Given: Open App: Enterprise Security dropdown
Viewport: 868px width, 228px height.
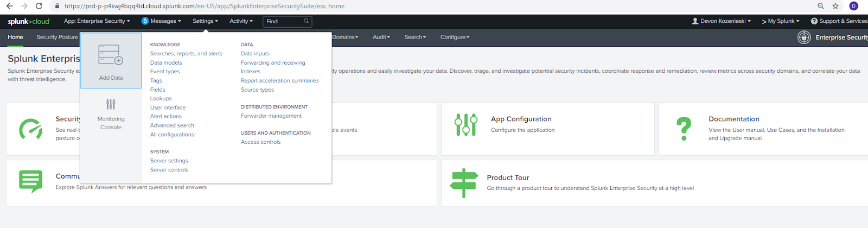Looking at the screenshot, I should (x=97, y=21).
